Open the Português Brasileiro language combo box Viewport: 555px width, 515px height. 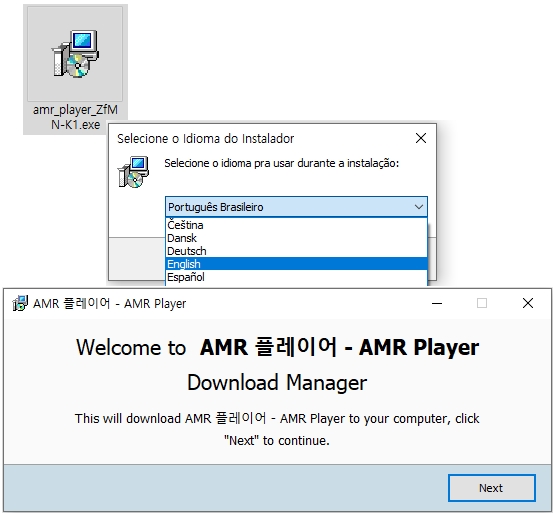[296, 207]
